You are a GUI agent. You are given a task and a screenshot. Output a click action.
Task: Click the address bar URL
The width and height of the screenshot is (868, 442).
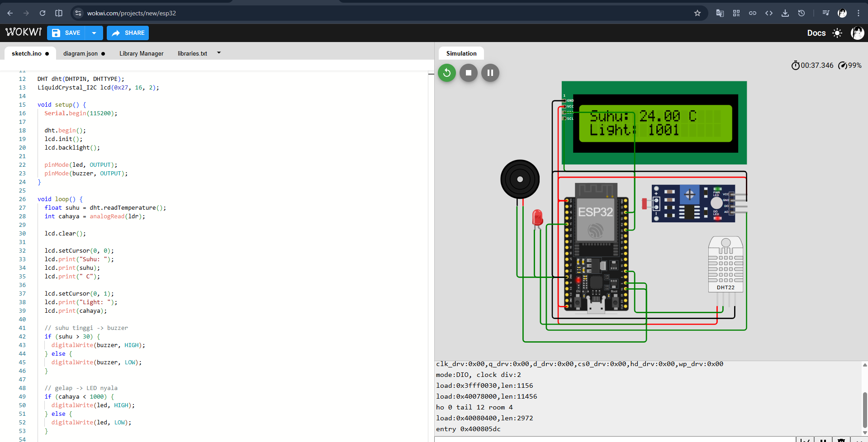[132, 13]
